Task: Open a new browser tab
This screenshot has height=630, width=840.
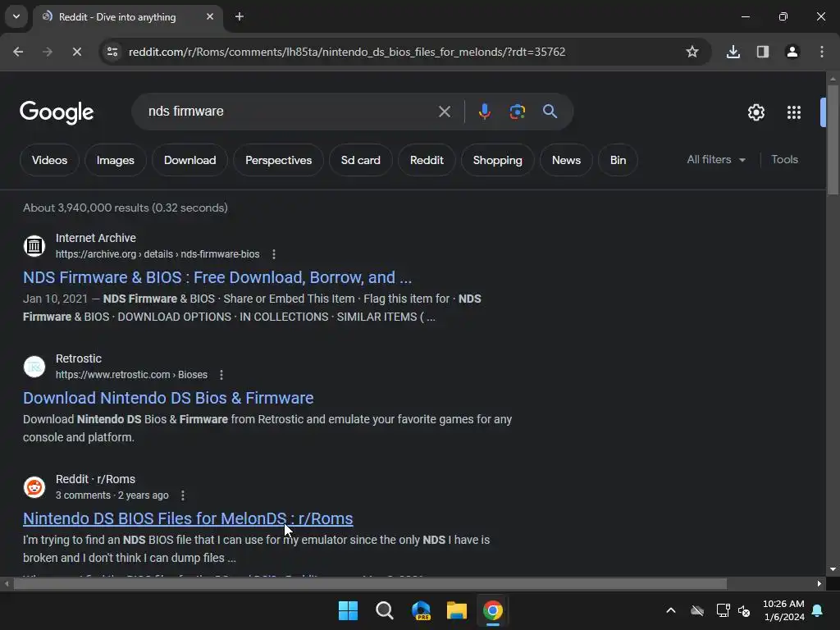Action: [x=240, y=16]
